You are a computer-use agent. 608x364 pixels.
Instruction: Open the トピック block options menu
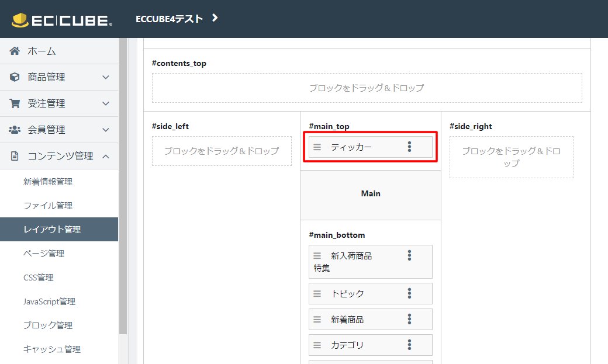[409, 293]
